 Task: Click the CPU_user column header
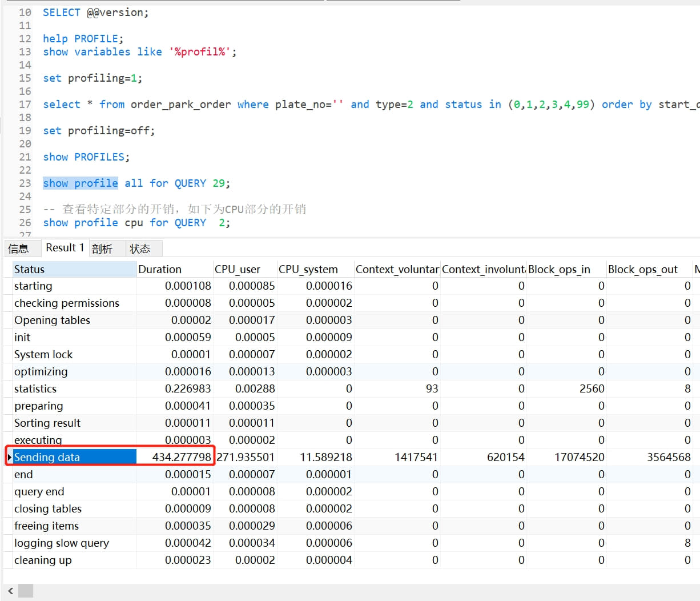tap(244, 270)
